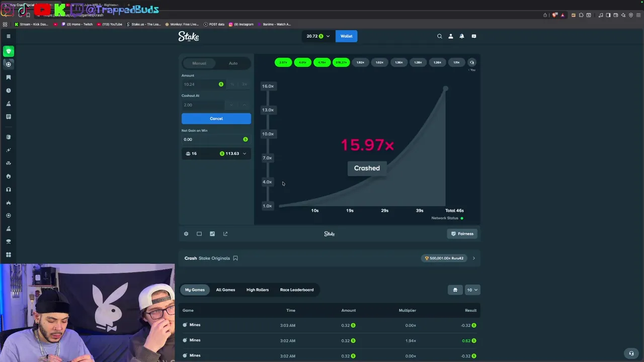Viewport: 644px width, 362px height.
Task: Click the green shield icon in sidebar
Action: 9,51
